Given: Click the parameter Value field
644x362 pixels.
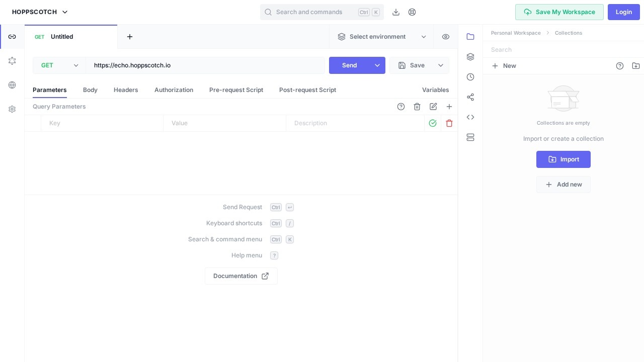Looking at the screenshot, I should point(224,123).
